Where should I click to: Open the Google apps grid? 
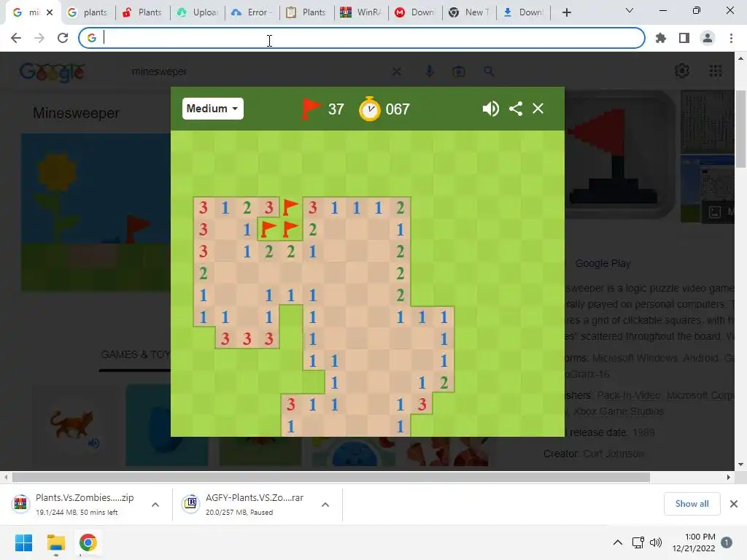click(x=716, y=71)
